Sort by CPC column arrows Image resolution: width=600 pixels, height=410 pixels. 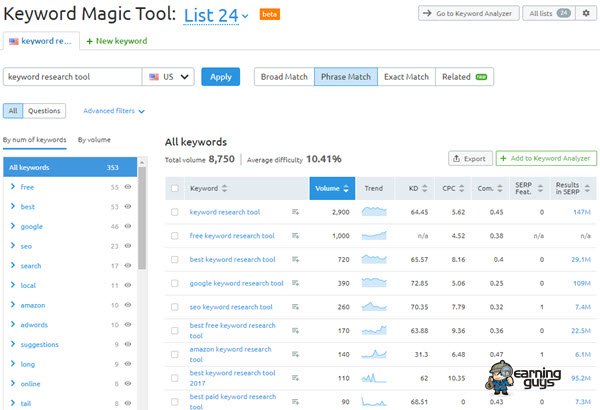point(461,188)
